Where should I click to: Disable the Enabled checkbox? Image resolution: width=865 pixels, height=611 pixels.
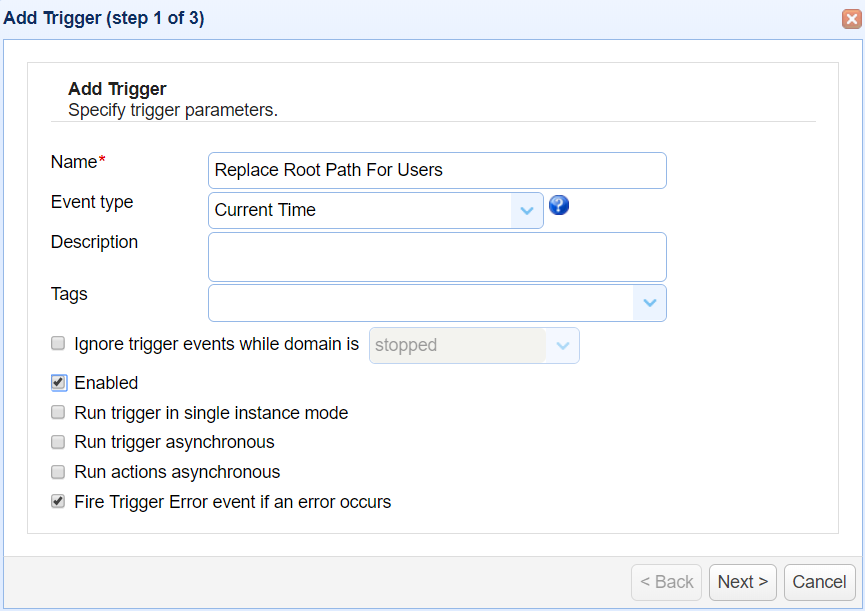(57, 382)
